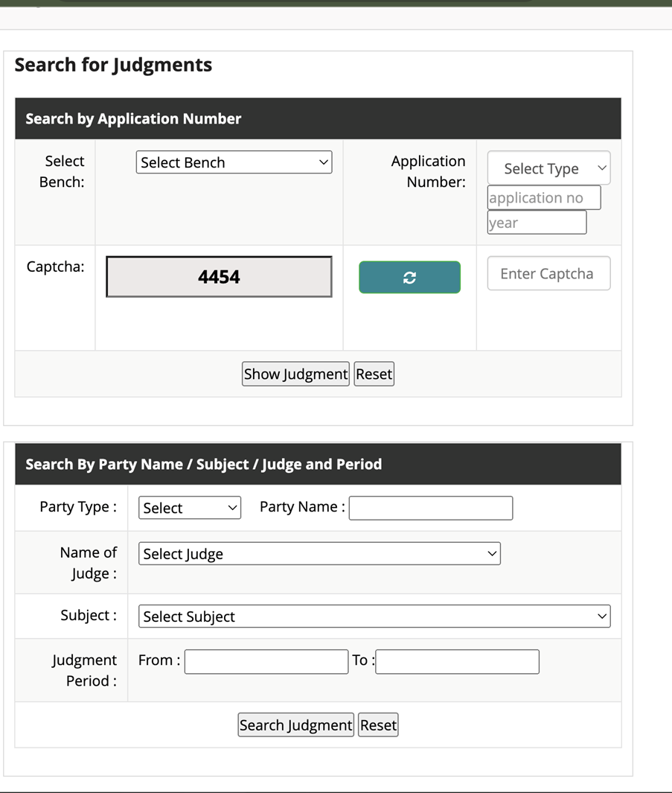Screen dimensions: 672x793
Task: Focus the application no field
Action: tap(543, 198)
